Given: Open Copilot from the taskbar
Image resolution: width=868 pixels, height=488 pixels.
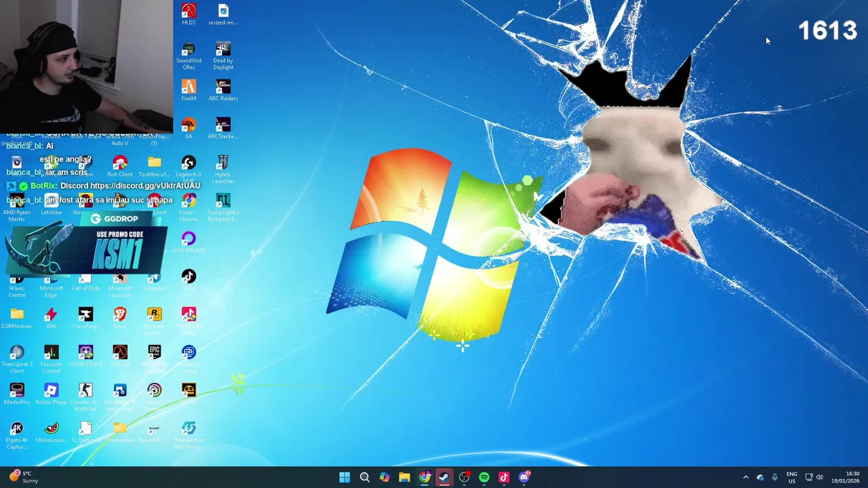Looking at the screenshot, I should (x=384, y=477).
